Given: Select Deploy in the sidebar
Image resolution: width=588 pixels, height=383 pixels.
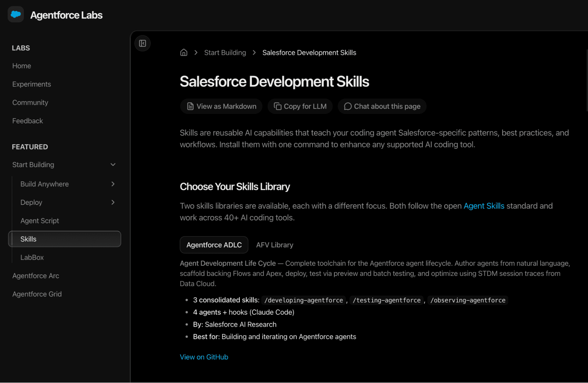Looking at the screenshot, I should (x=31, y=203).
